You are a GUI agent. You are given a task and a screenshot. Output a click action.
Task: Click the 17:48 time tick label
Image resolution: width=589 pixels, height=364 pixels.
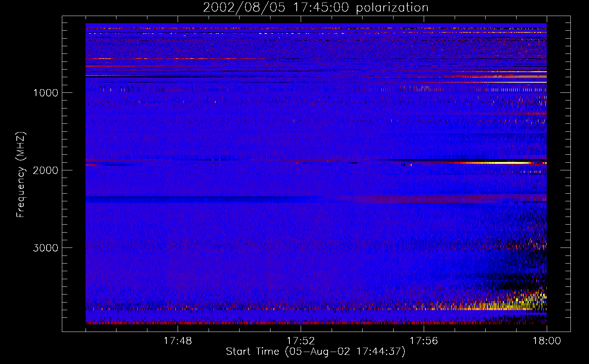click(x=178, y=341)
